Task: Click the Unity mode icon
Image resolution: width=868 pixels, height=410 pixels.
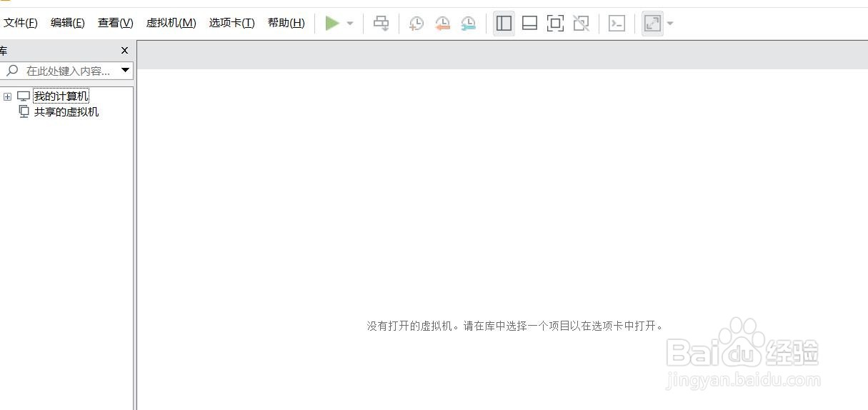Action: point(582,24)
